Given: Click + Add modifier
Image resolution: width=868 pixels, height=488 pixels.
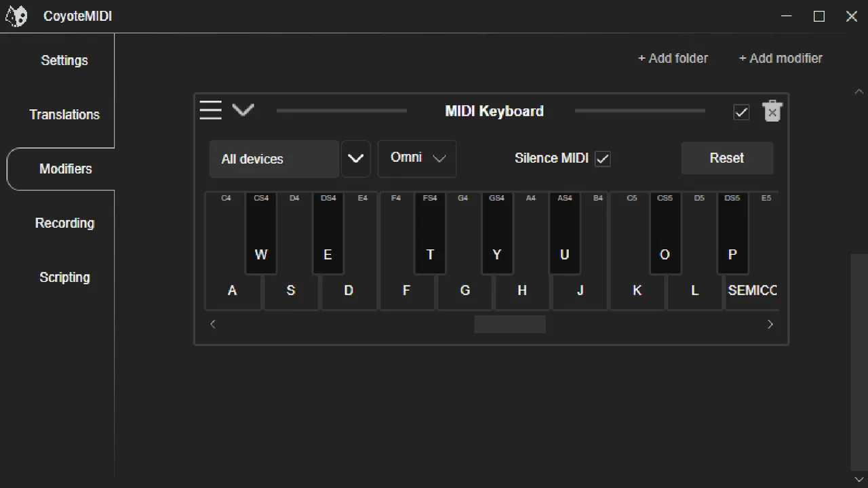Looking at the screenshot, I should [781, 58].
